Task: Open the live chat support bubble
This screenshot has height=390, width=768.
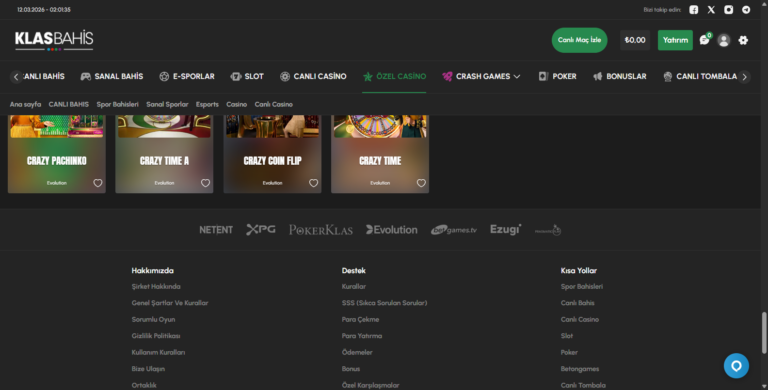Action: tap(736, 366)
